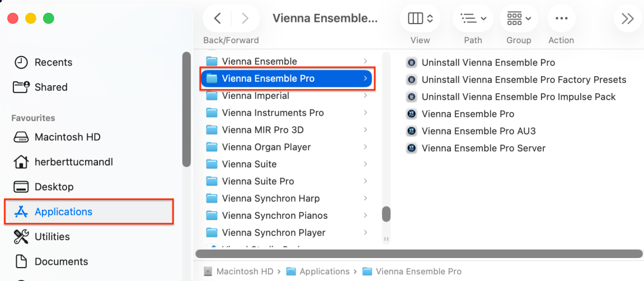The width and height of the screenshot is (644, 281).
Task: Select the Utilities tools icon in sidebar
Action: tap(21, 237)
